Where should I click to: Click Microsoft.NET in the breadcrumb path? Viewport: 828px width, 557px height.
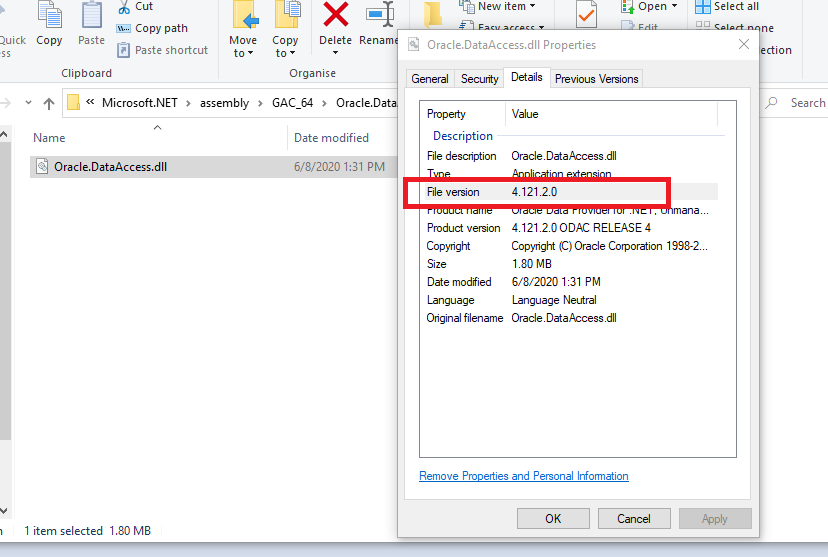coord(139,102)
